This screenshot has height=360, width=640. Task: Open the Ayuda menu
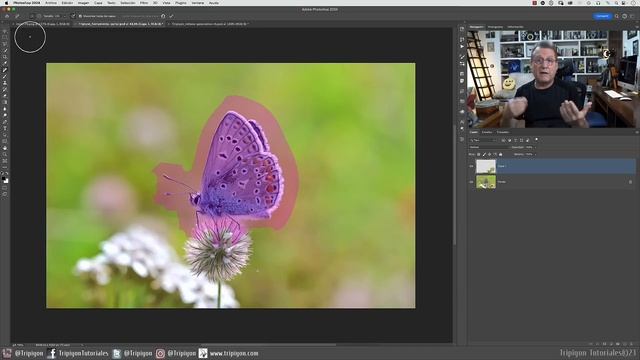coord(214,3)
